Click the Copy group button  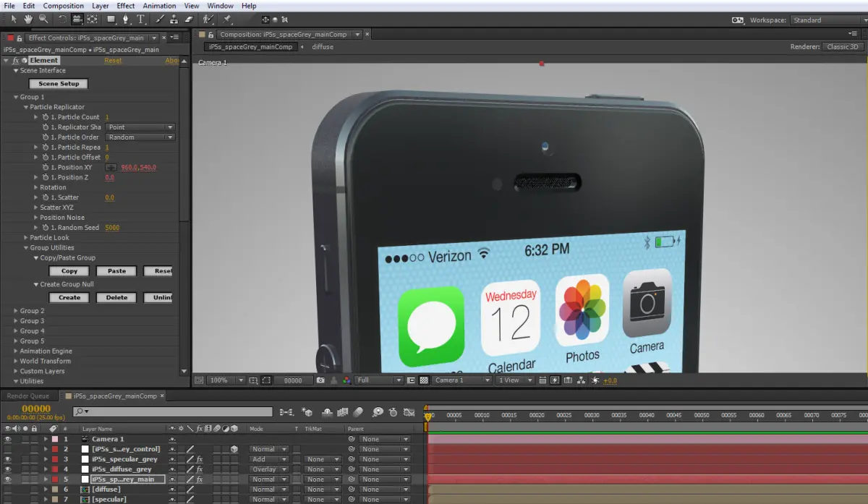69,271
